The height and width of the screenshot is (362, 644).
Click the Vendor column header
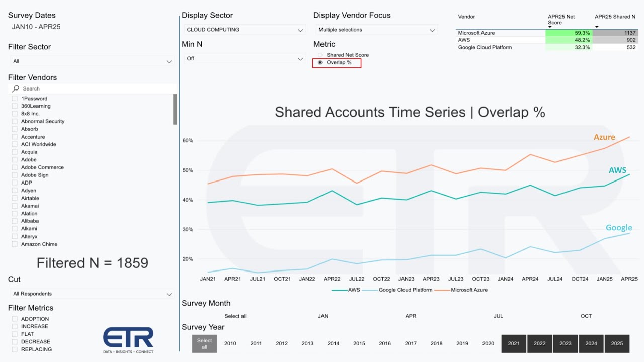tap(467, 17)
